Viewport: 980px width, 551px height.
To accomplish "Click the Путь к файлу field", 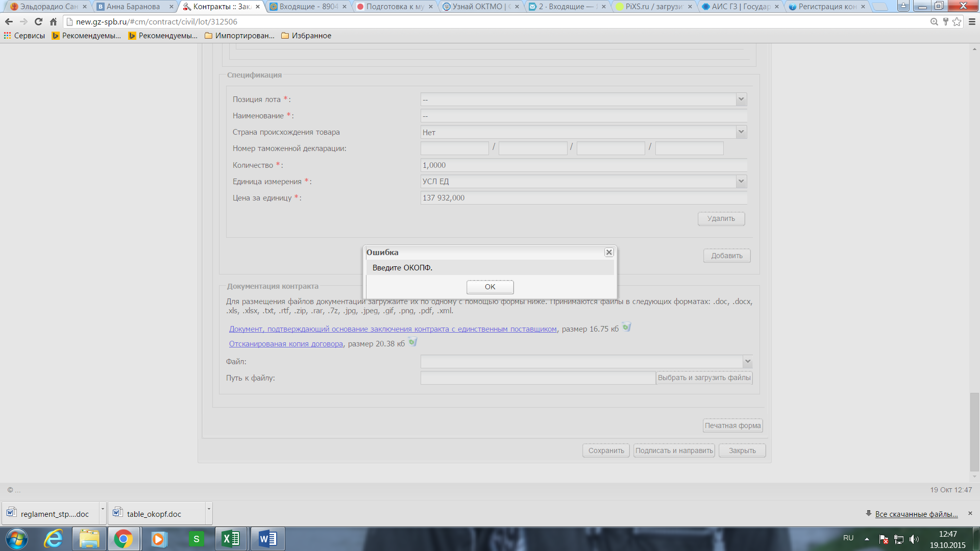I will 538,378.
